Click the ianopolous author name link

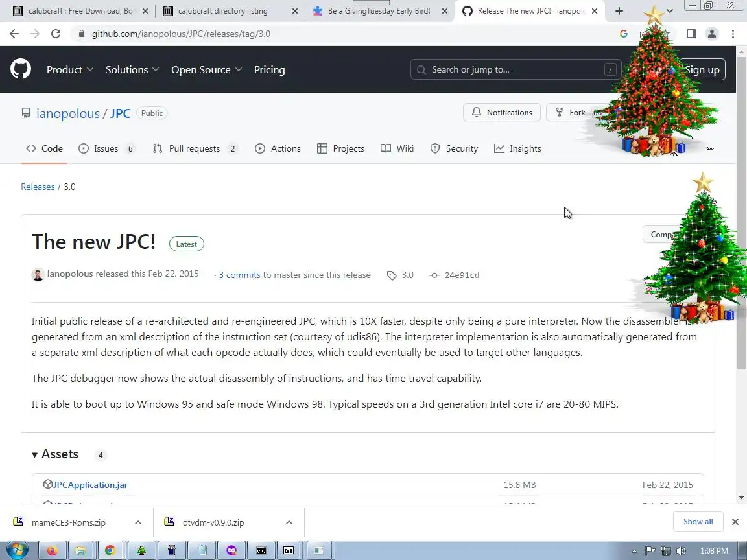(x=70, y=274)
